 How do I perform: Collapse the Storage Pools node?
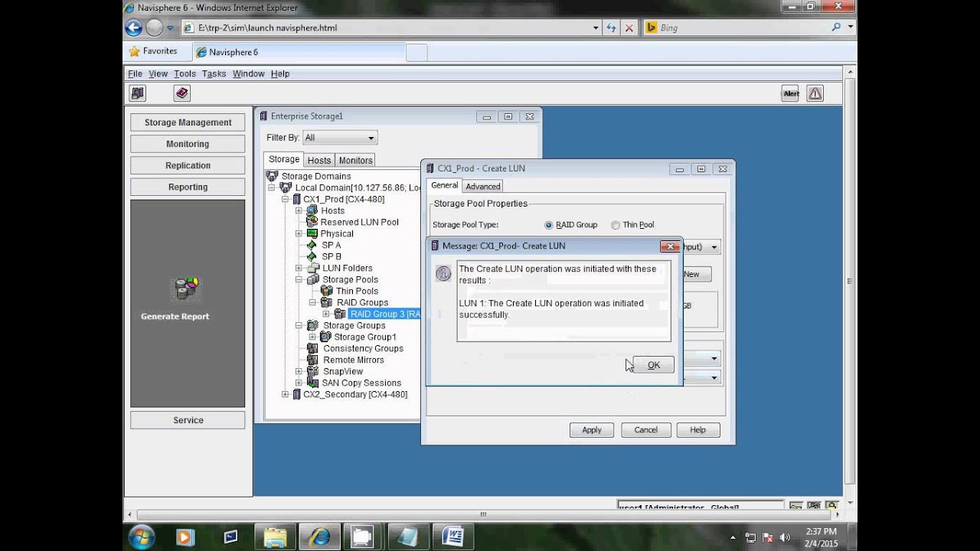(x=299, y=279)
